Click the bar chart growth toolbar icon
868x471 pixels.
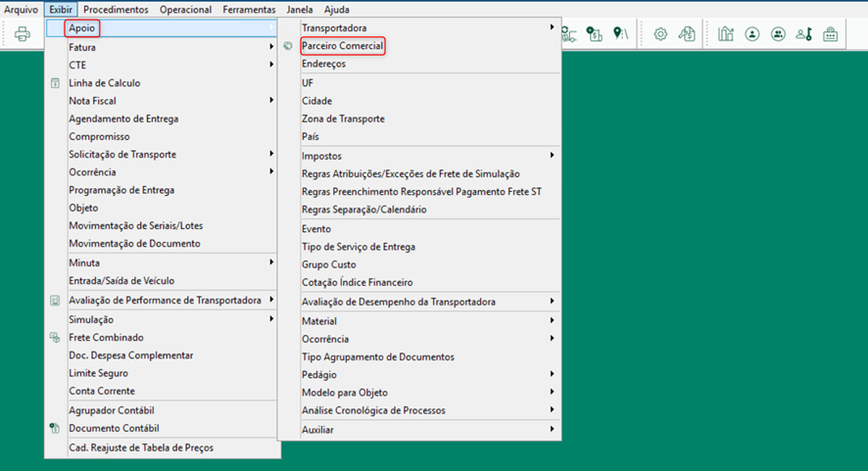point(726,34)
